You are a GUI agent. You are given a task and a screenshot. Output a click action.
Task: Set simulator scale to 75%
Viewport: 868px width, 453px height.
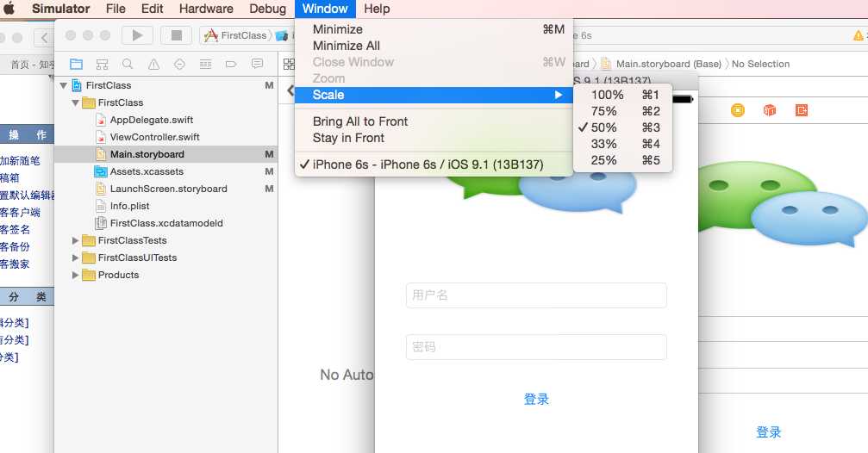pos(622,111)
